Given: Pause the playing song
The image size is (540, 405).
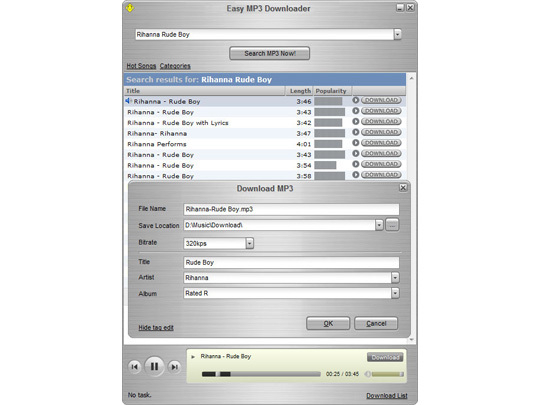Looking at the screenshot, I should click(x=154, y=366).
